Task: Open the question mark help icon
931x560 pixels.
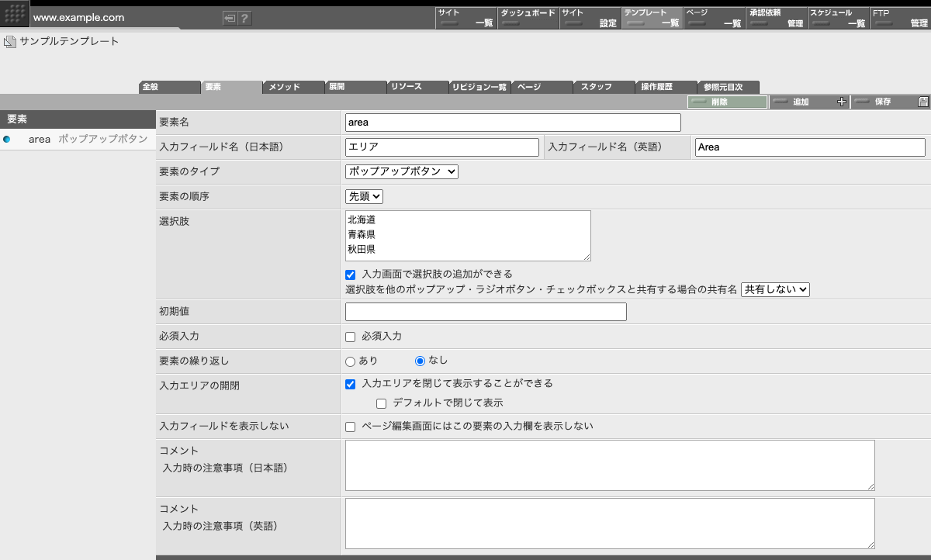Action: pyautogui.click(x=244, y=19)
